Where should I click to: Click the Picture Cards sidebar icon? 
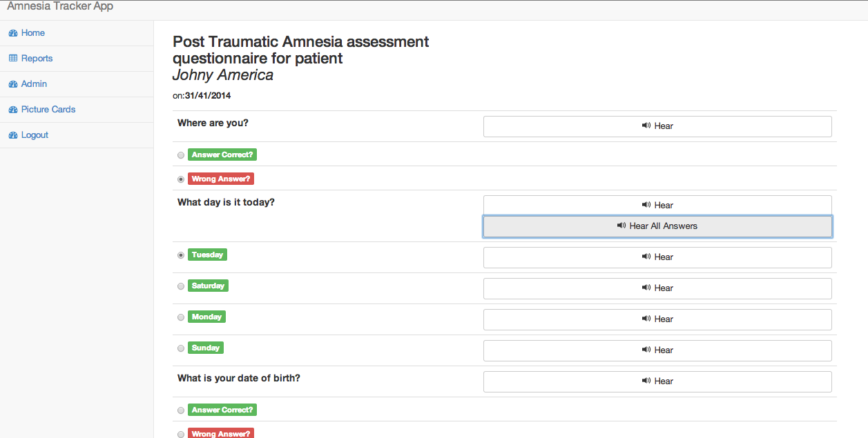coord(13,110)
